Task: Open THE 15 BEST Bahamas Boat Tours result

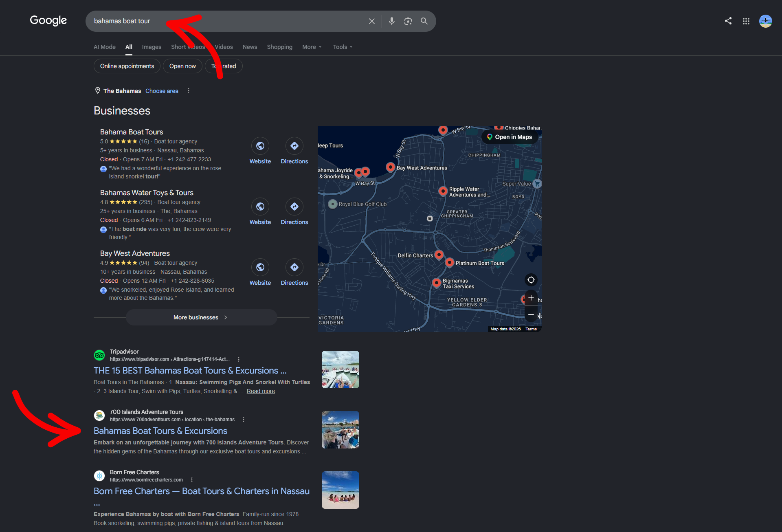Action: (190, 371)
